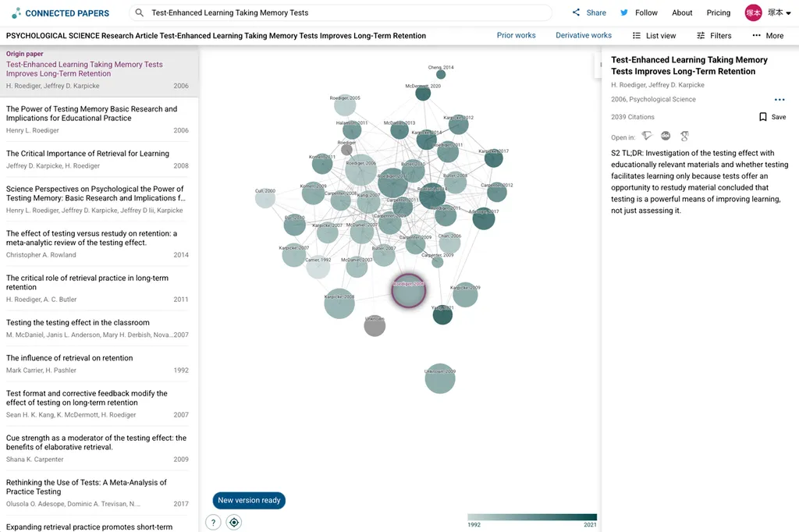Click the New version ready button
Viewport: 799px width, 532px height.
coord(249,501)
